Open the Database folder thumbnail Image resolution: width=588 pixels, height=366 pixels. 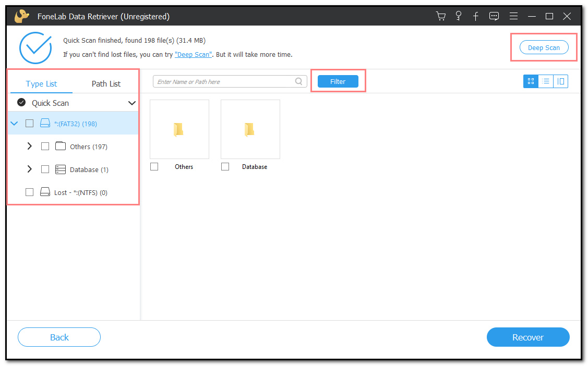250,129
